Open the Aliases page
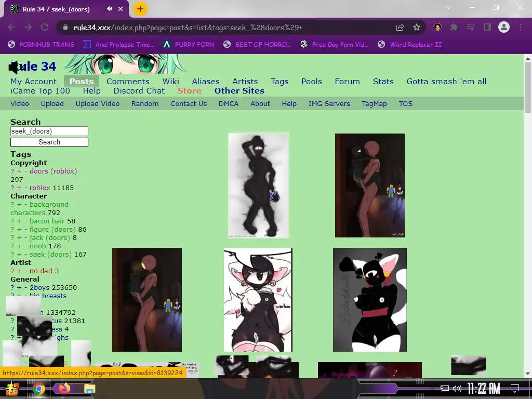 206,82
